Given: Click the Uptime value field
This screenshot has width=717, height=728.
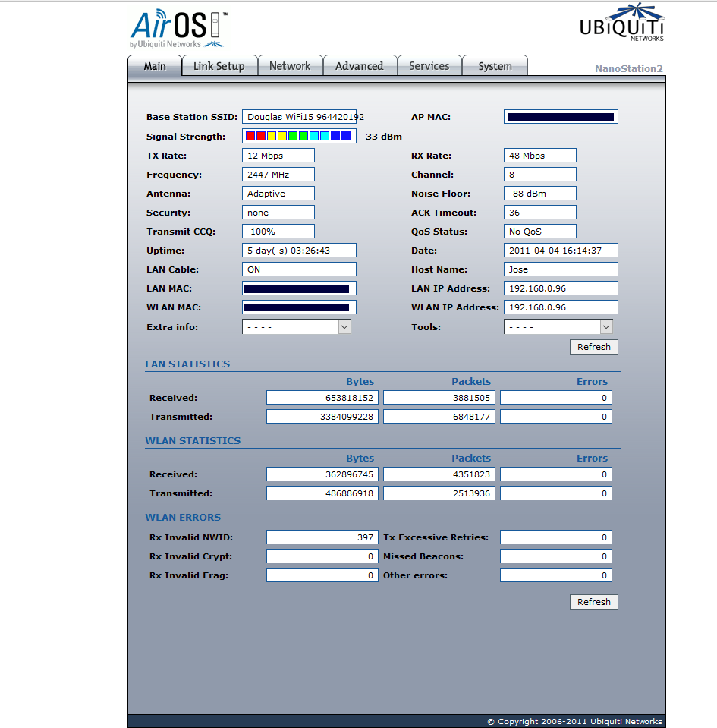Looking at the screenshot, I should 299,251.
